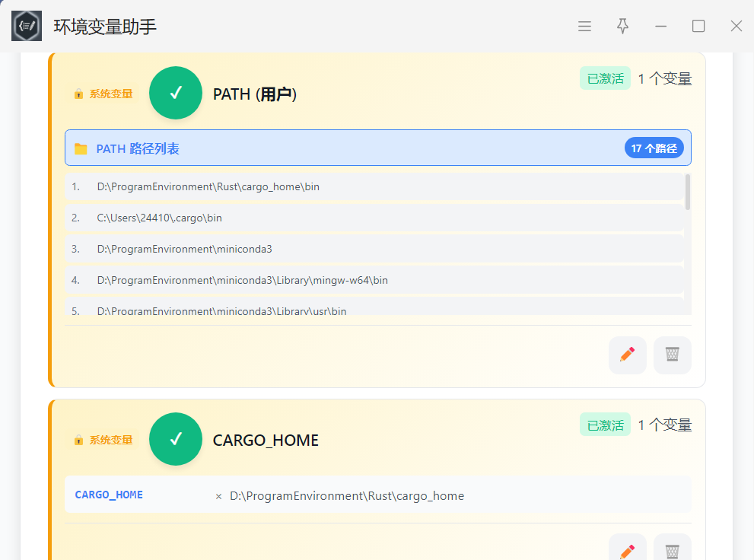Delete the CARGO_HOME group with trash

pyautogui.click(x=673, y=548)
